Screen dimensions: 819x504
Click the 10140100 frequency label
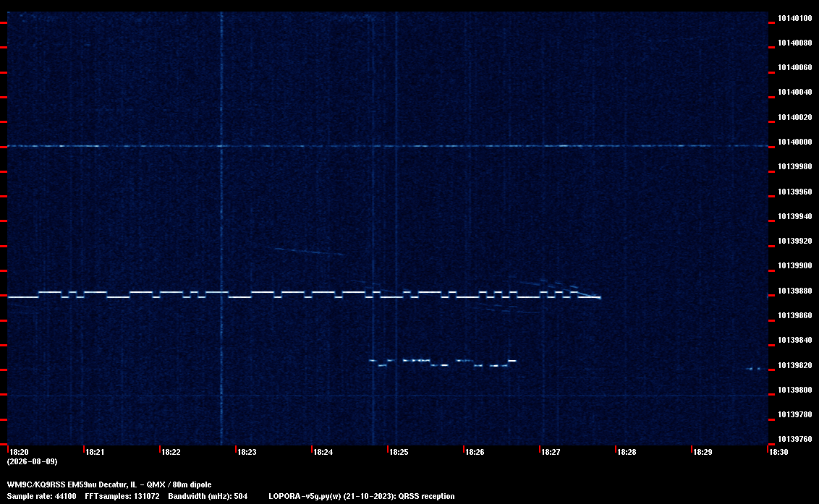click(x=794, y=18)
